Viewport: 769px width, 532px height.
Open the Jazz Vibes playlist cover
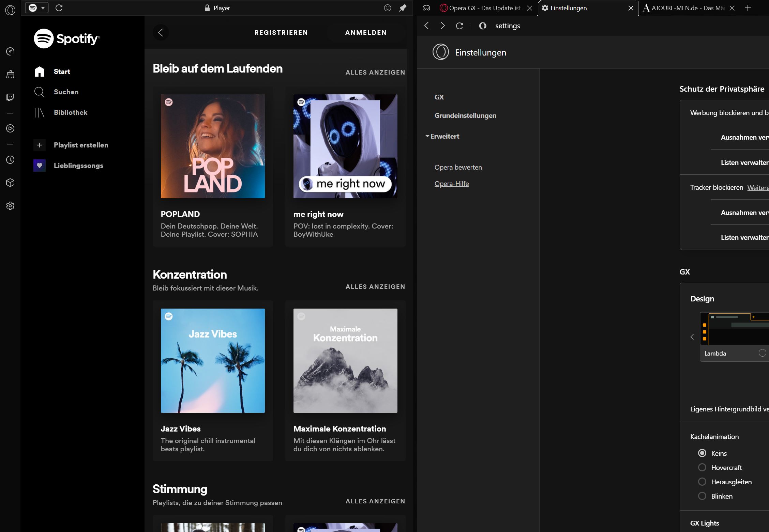[x=213, y=361]
